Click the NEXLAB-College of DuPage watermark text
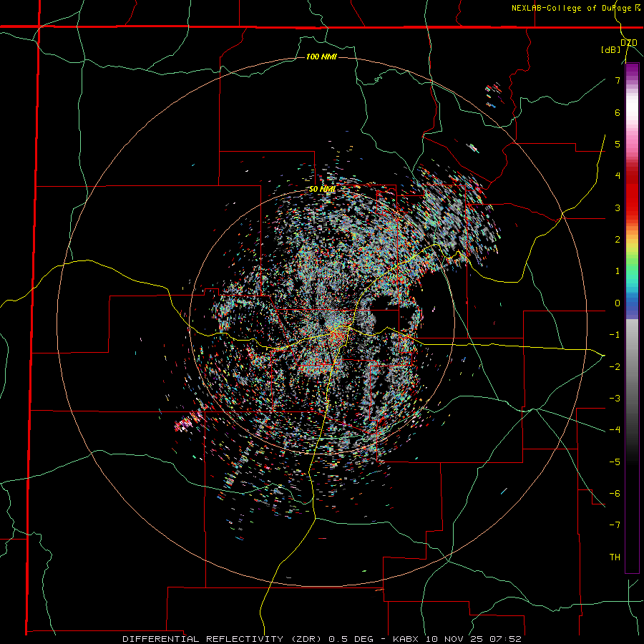Viewport: 644px width, 644px height. pyautogui.click(x=575, y=8)
